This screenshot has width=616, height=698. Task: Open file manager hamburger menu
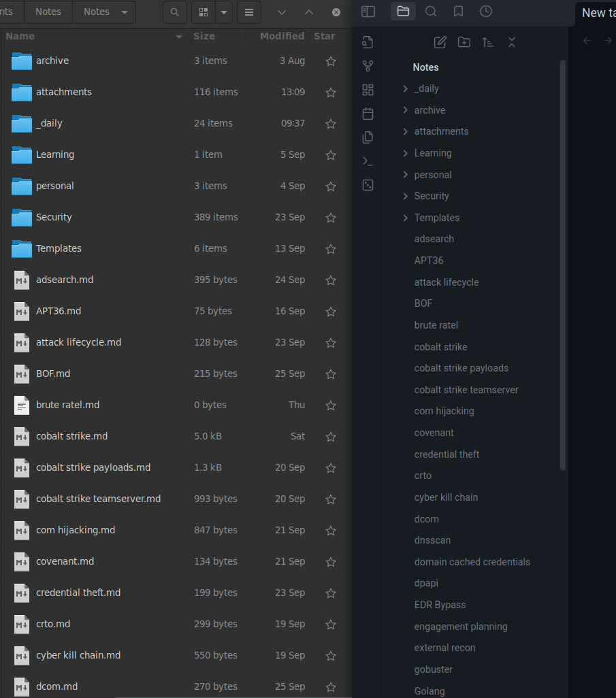[249, 12]
